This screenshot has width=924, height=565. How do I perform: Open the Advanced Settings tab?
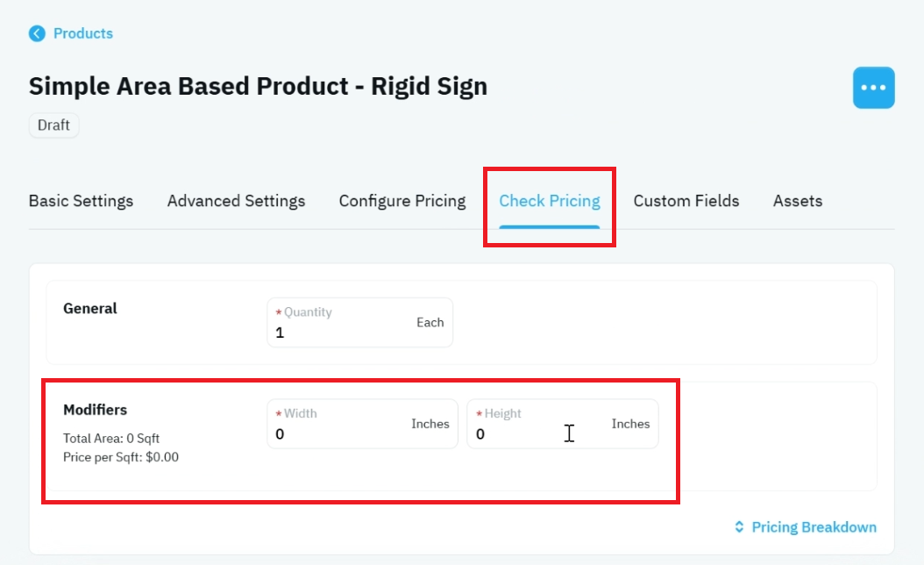tap(237, 201)
